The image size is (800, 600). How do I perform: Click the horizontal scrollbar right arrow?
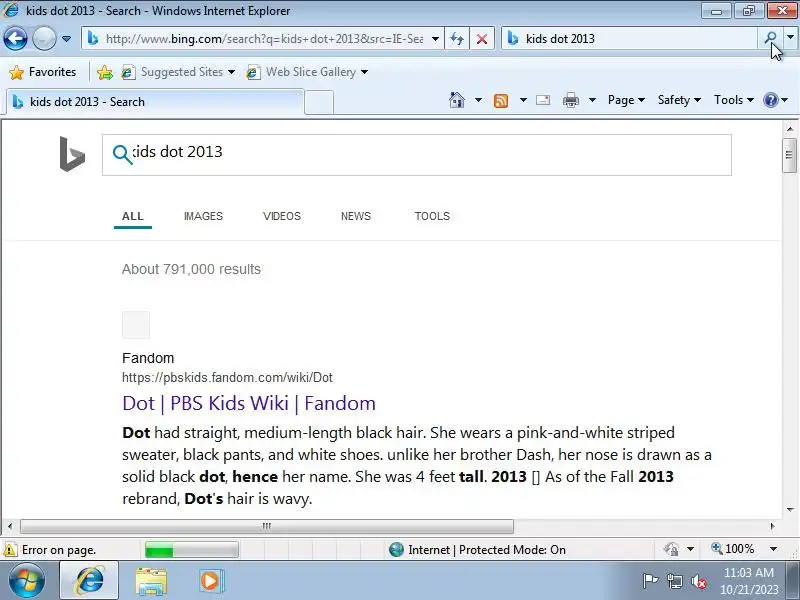pos(772,526)
